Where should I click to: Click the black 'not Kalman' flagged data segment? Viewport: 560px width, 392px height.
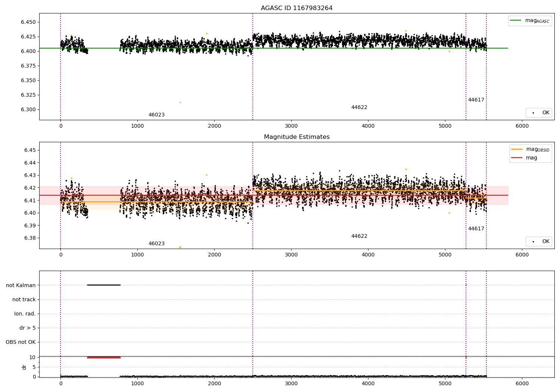point(104,285)
